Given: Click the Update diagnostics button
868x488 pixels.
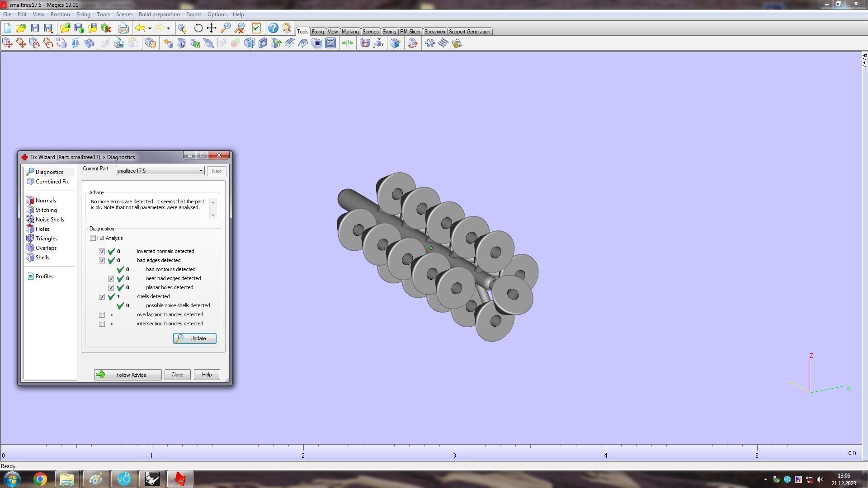Looking at the screenshot, I should click(x=194, y=338).
